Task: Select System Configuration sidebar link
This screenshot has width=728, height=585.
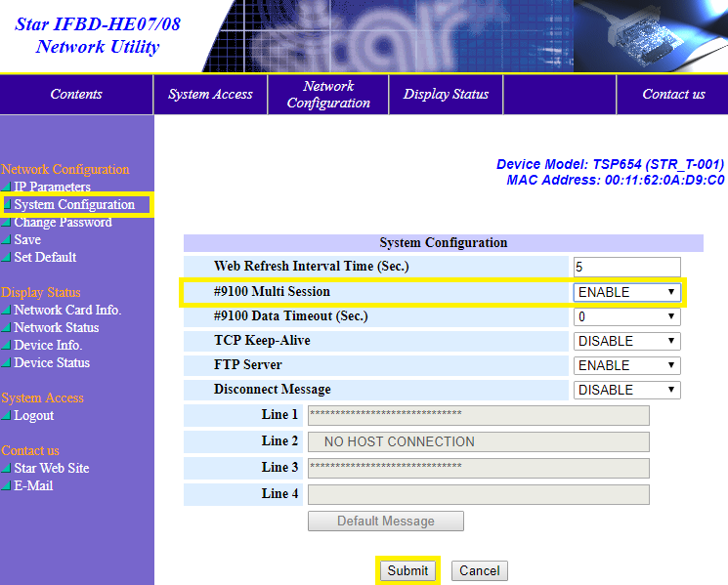Action: coord(74,204)
